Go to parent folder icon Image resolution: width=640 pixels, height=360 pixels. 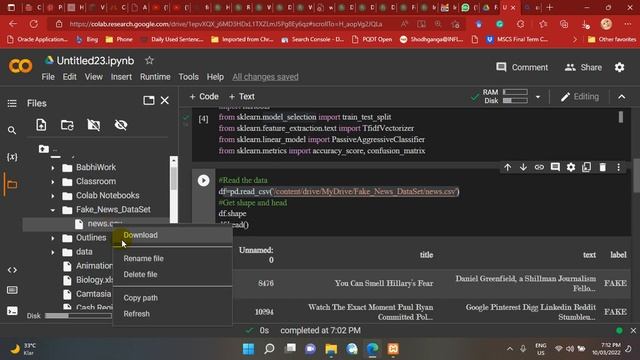44,149
